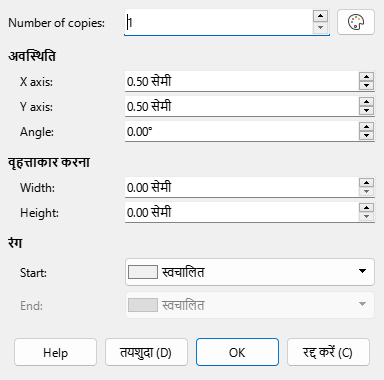The image size is (384, 380).
Task: Increase Y axis placement value
Action: pyautogui.click(x=367, y=102)
